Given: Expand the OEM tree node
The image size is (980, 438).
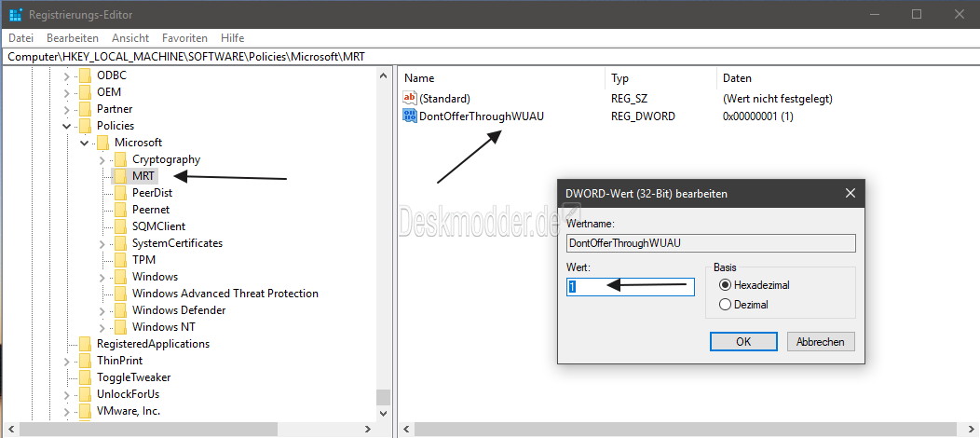Looking at the screenshot, I should click(x=67, y=92).
